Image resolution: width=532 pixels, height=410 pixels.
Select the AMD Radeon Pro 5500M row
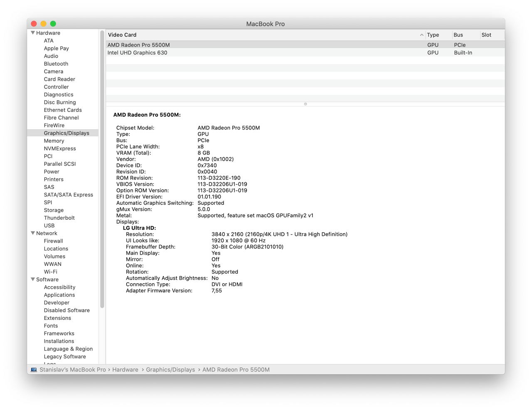click(x=305, y=45)
